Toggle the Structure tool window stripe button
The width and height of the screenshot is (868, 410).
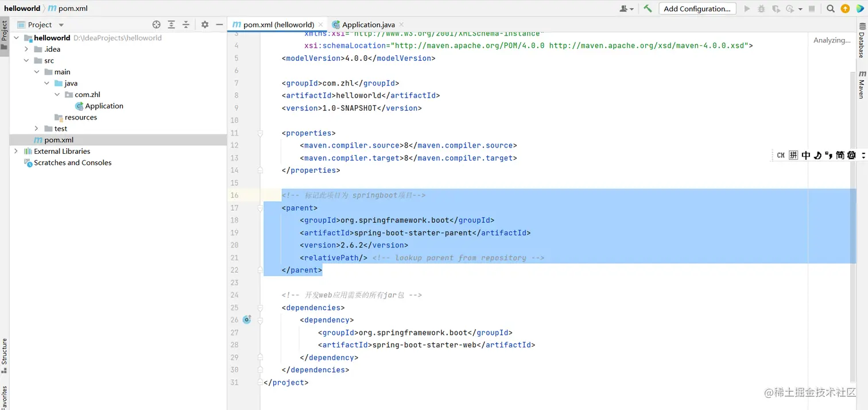pyautogui.click(x=4, y=355)
